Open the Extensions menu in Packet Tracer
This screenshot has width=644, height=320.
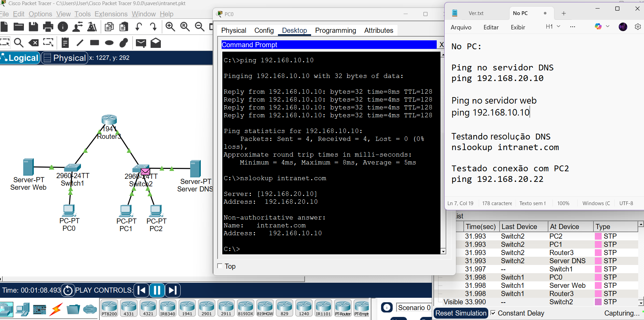tap(111, 14)
